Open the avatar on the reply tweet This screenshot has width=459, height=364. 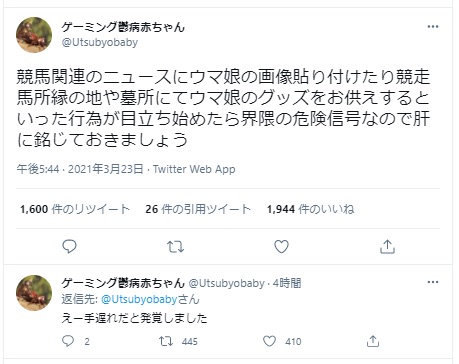[x=34, y=293]
